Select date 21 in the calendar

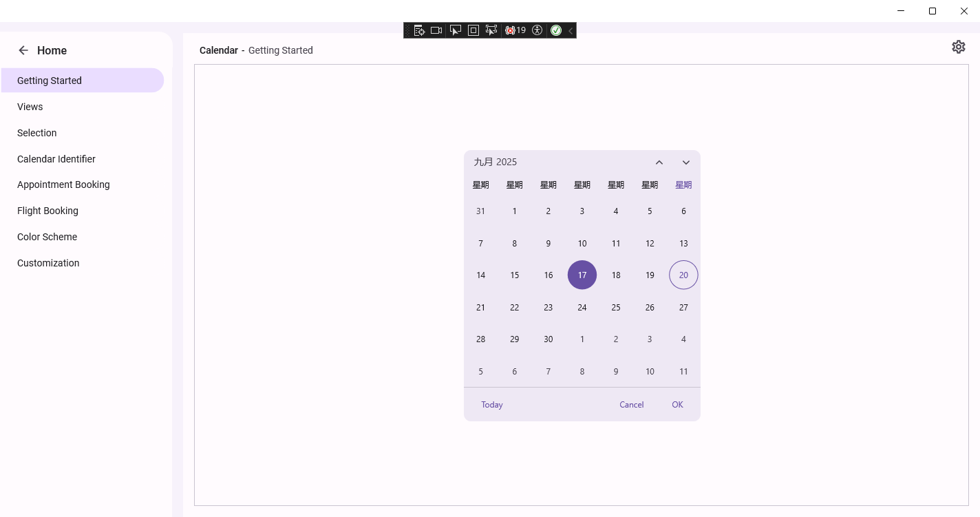[480, 308]
